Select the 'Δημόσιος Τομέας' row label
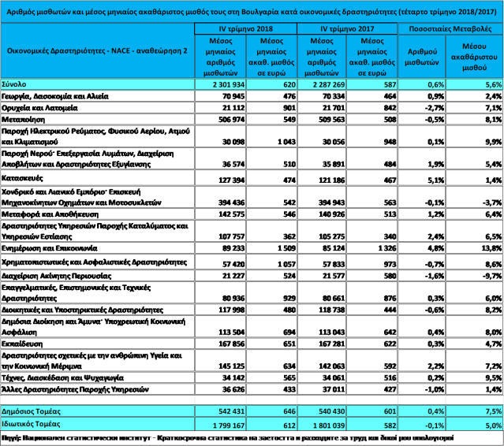The height and width of the screenshot is (446, 504). tap(32, 411)
